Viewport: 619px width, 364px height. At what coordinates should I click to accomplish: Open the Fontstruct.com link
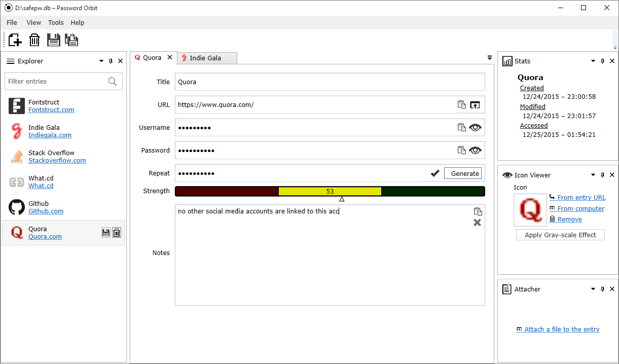point(51,110)
